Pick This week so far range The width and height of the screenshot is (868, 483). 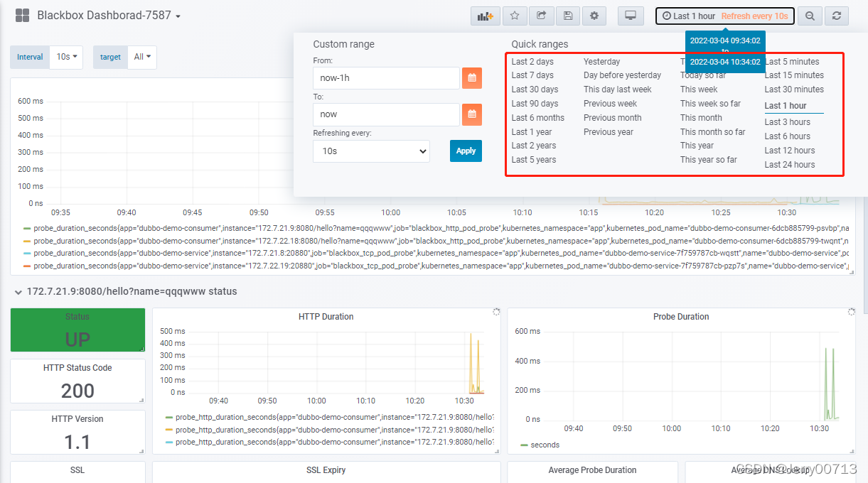point(710,104)
